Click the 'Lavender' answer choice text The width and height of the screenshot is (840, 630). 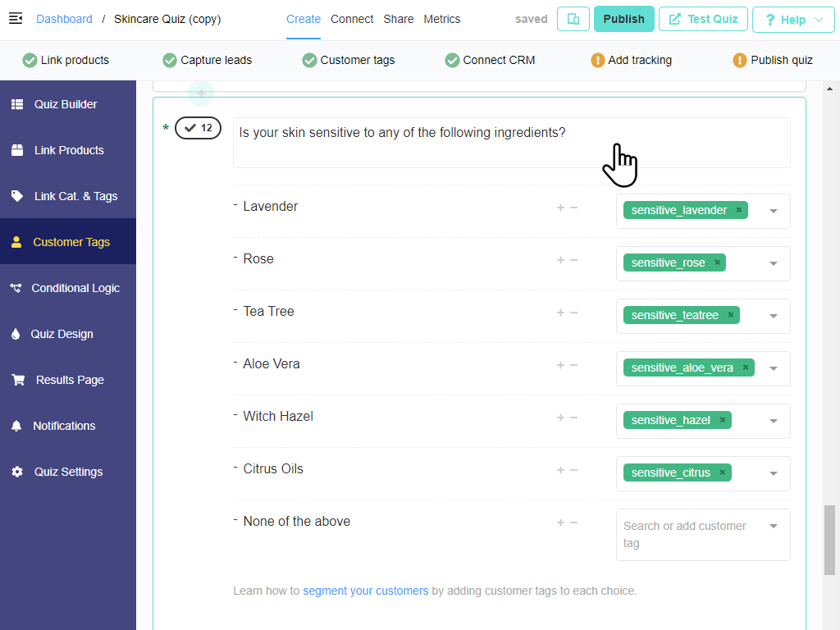(271, 206)
